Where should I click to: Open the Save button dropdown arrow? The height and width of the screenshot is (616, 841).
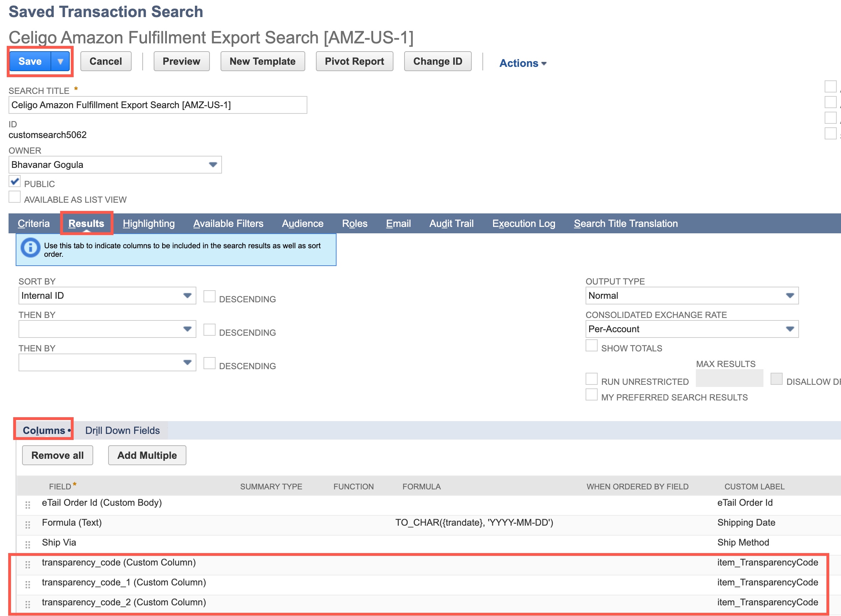tap(60, 61)
